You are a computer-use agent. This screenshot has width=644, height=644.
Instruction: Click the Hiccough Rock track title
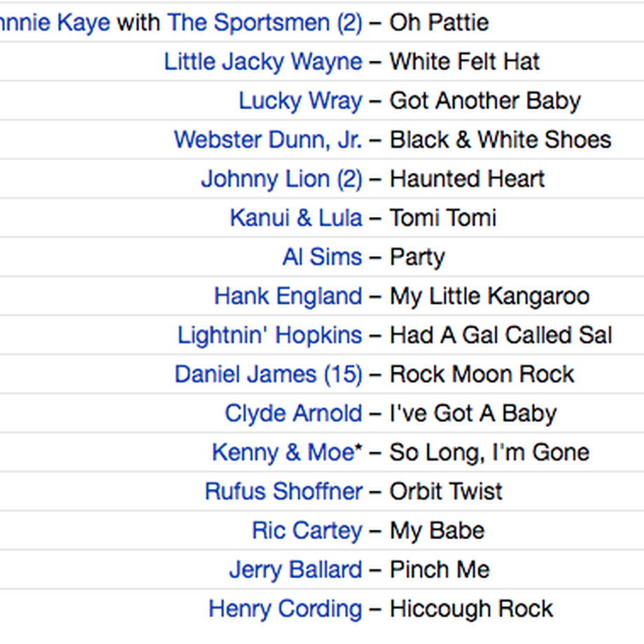[471, 609]
